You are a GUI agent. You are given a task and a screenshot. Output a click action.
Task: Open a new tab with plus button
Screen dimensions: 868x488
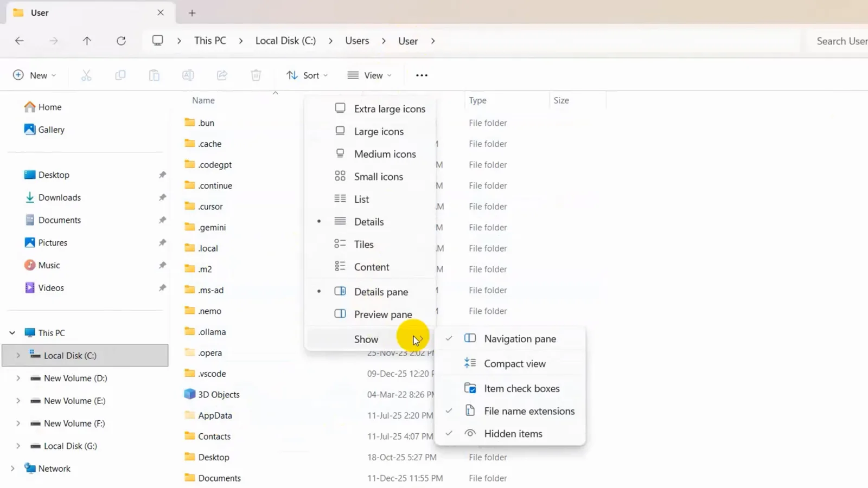click(x=192, y=13)
